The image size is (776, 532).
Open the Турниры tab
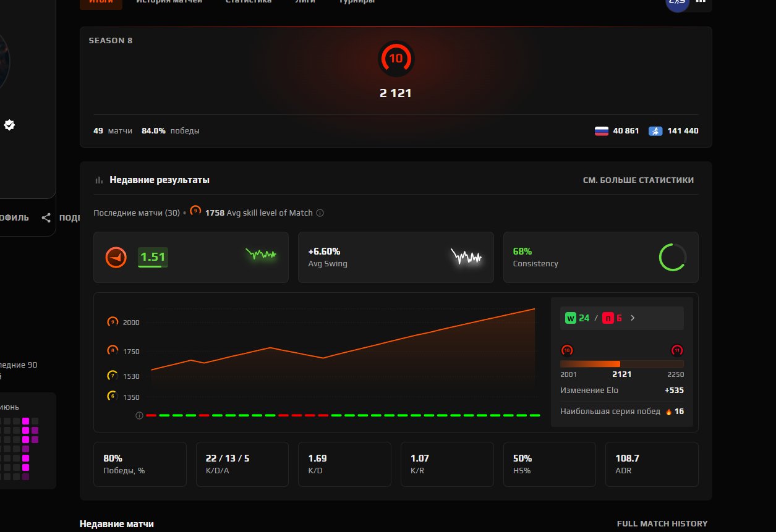pos(356,2)
